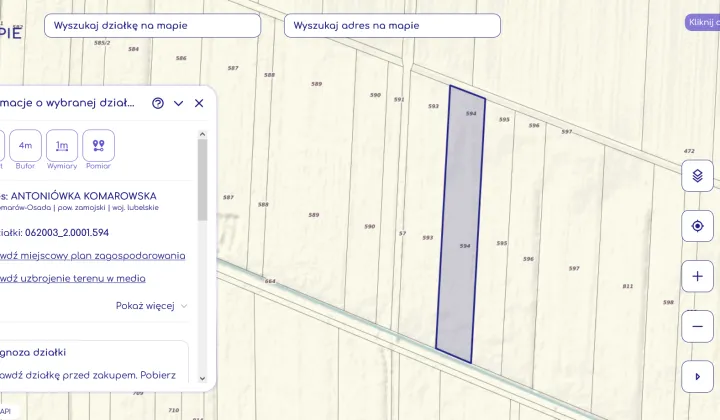Collapse the parcel information panel
This screenshot has height=420, width=720.
[178, 103]
